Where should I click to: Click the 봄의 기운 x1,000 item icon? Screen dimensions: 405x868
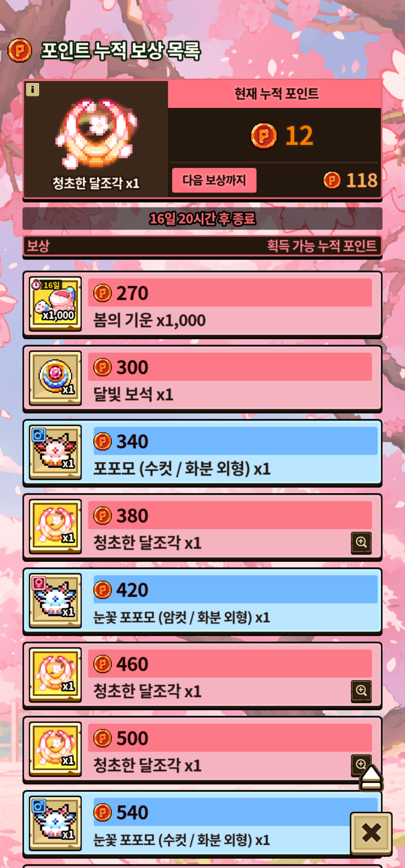[55, 304]
